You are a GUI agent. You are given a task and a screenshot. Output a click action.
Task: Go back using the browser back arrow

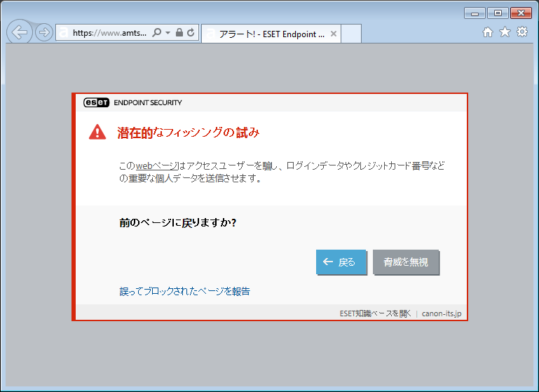(x=20, y=32)
